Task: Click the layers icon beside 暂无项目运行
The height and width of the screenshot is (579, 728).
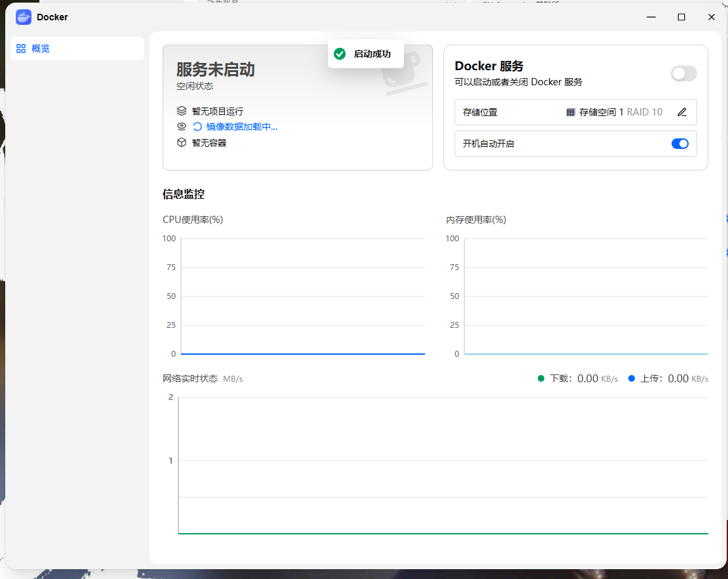Action: 182,111
